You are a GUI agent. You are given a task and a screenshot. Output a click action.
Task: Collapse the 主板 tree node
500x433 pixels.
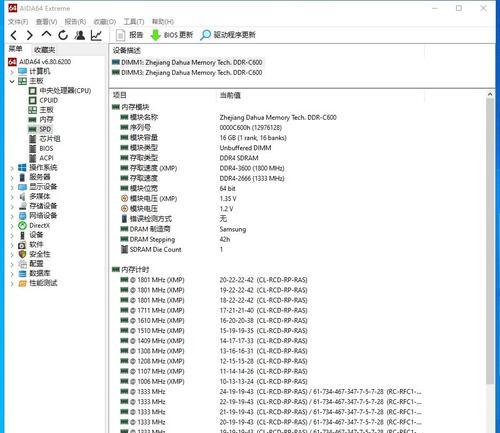point(12,81)
